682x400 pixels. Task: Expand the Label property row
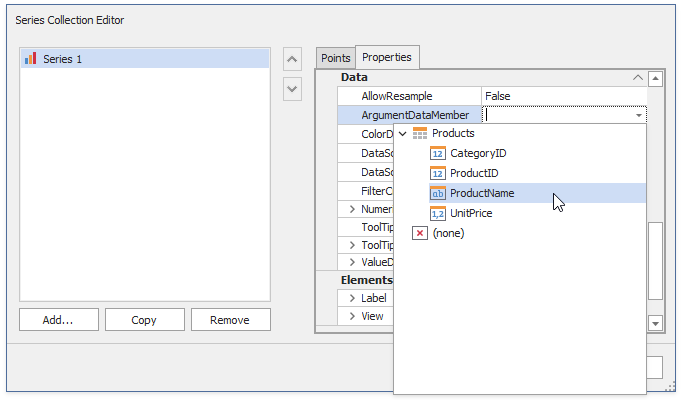352,298
